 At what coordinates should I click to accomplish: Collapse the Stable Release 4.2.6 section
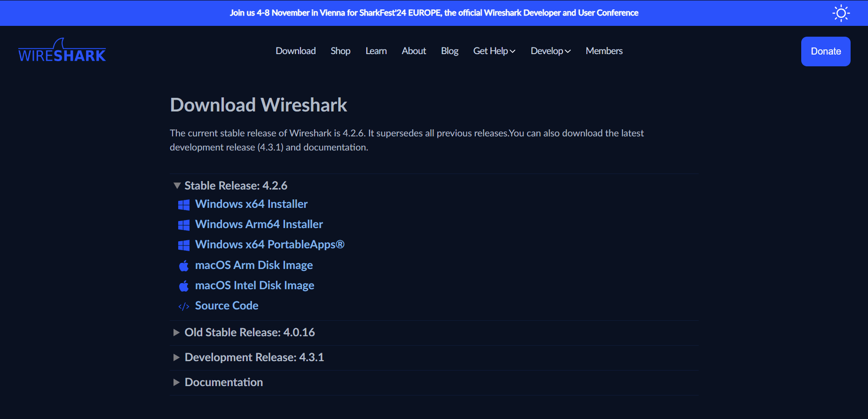(177, 186)
